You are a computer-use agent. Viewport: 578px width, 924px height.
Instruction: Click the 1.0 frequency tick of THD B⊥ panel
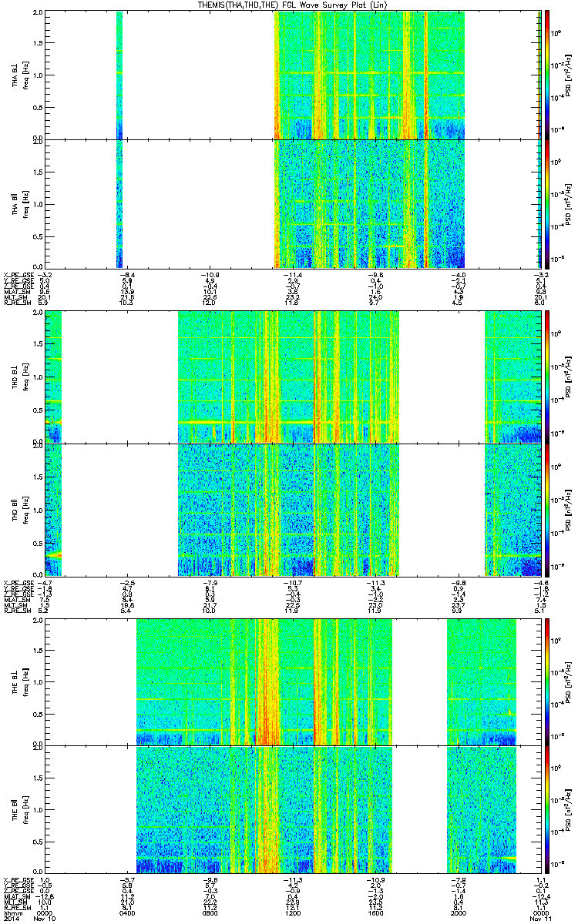(38, 377)
